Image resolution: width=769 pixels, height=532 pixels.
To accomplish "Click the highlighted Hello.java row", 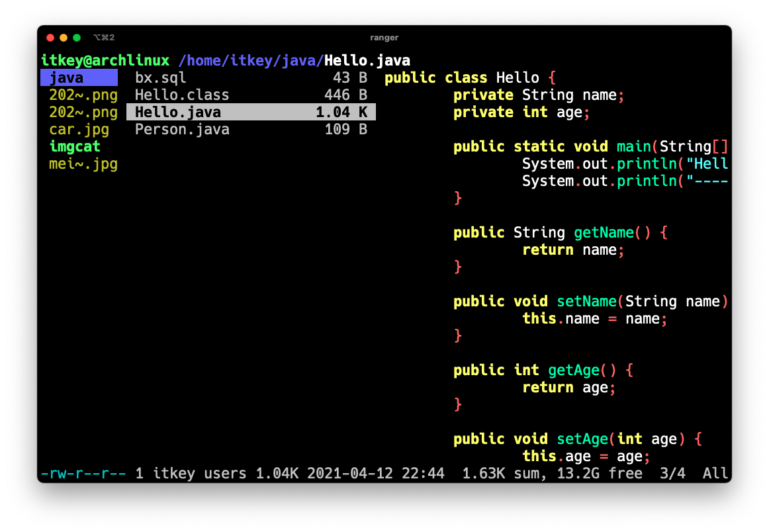I will (x=250, y=112).
